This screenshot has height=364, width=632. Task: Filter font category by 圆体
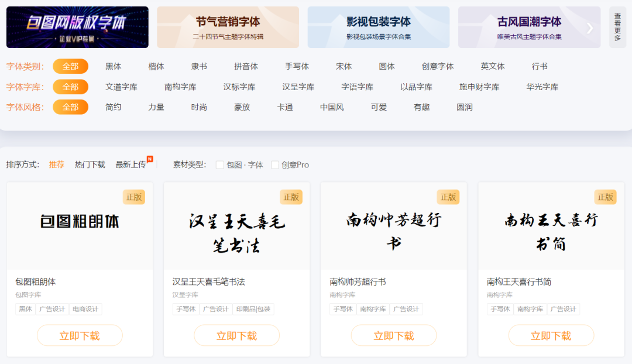[x=387, y=67]
